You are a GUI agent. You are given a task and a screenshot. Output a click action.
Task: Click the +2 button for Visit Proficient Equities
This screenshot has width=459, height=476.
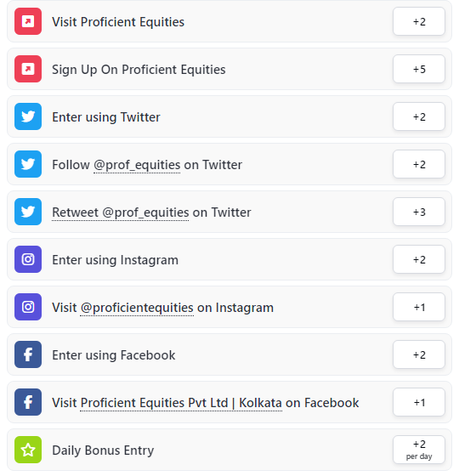point(419,21)
